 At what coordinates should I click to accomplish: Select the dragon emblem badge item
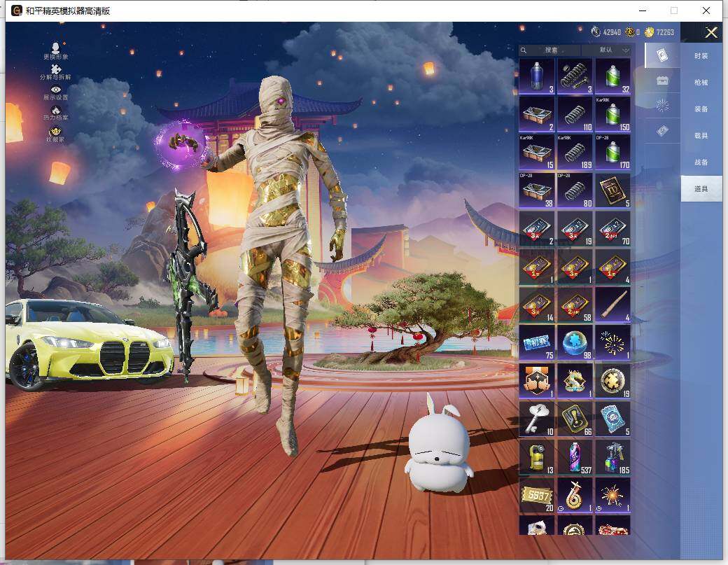coord(575,381)
